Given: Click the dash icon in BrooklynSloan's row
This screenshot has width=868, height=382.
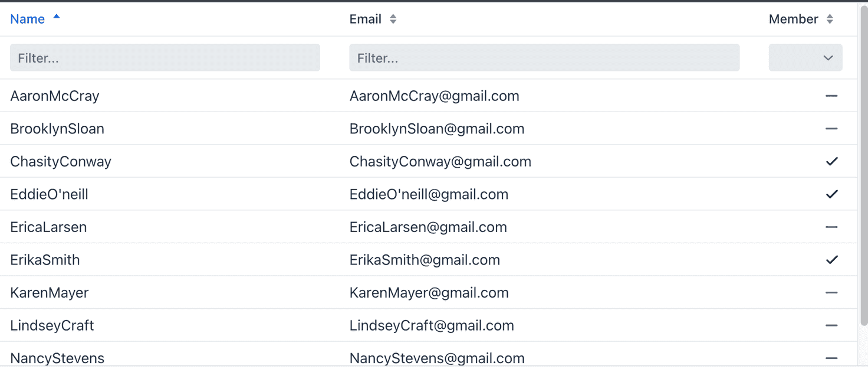Looking at the screenshot, I should [832, 129].
